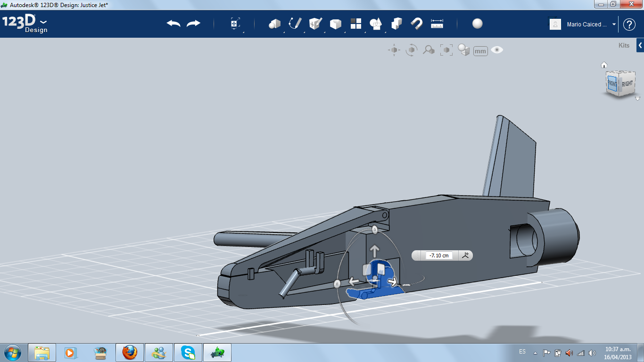The image size is (644, 362).
Task: Open Skype from the taskbar
Action: [x=188, y=353]
